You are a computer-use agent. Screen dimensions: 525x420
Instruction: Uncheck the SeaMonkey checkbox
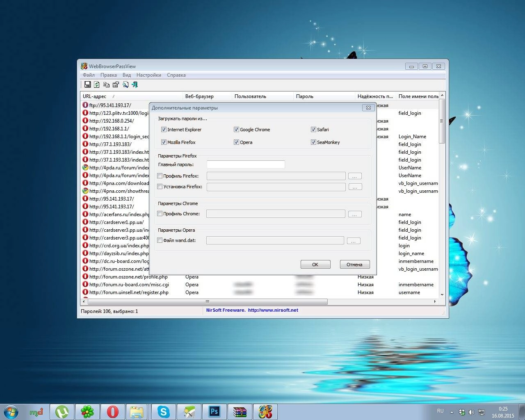(x=313, y=142)
